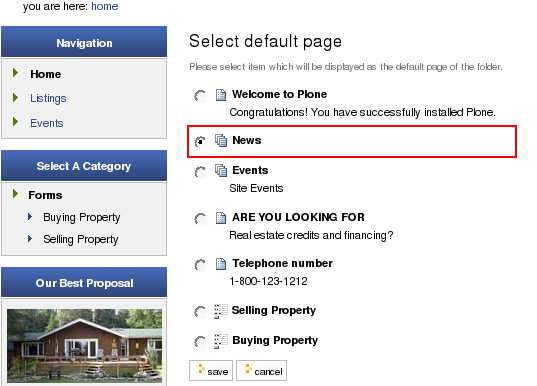Open Events in Navigation panel
This screenshot has width=537, height=386.
(x=47, y=123)
